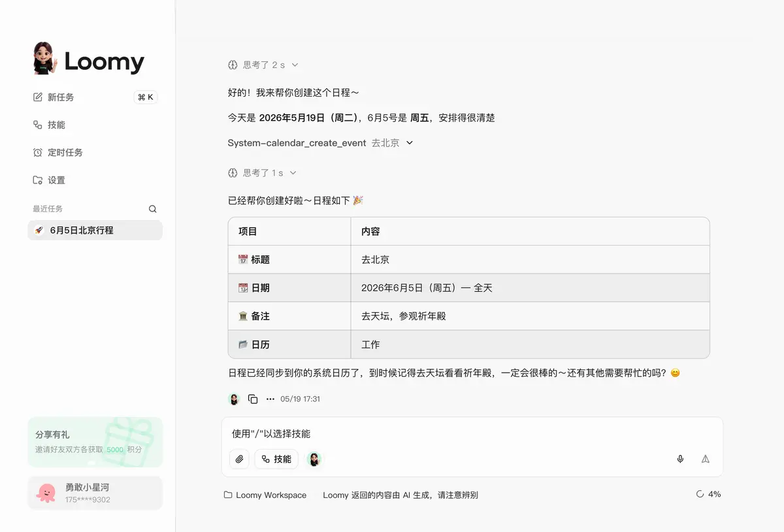Click the 05/19 17:31 timestamp

300,399
